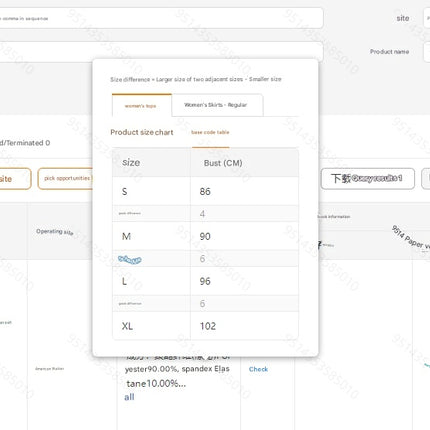Select the Product size chart tab
This screenshot has height=430, width=430.
[x=142, y=132]
